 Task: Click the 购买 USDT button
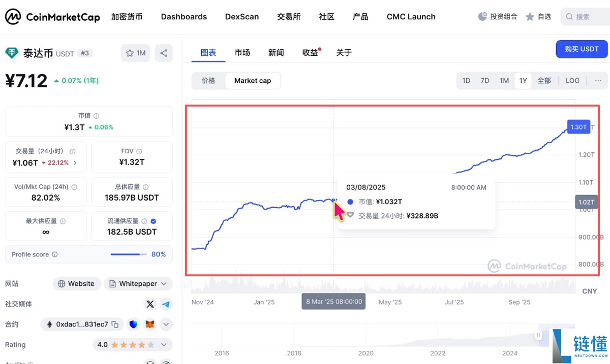tap(582, 49)
